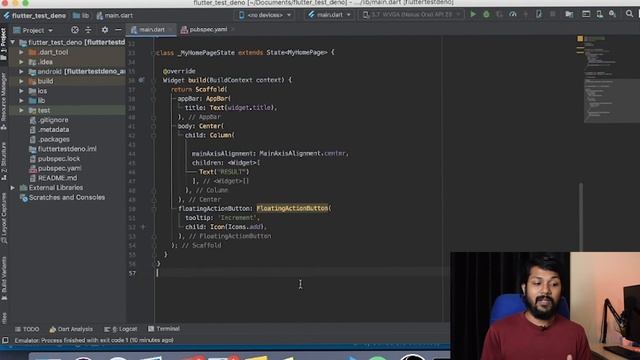640x360 pixels.
Task: Expand the lib folder in project tree
Action: [x=21, y=101]
